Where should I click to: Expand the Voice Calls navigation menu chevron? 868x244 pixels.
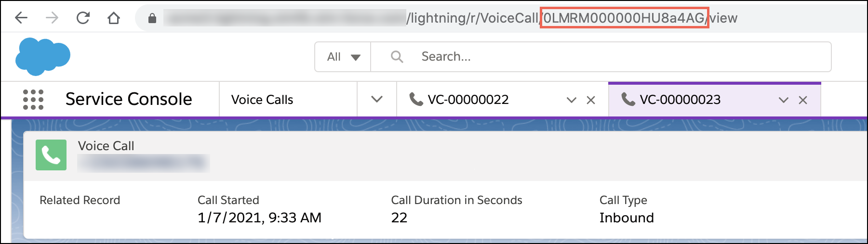point(377,100)
